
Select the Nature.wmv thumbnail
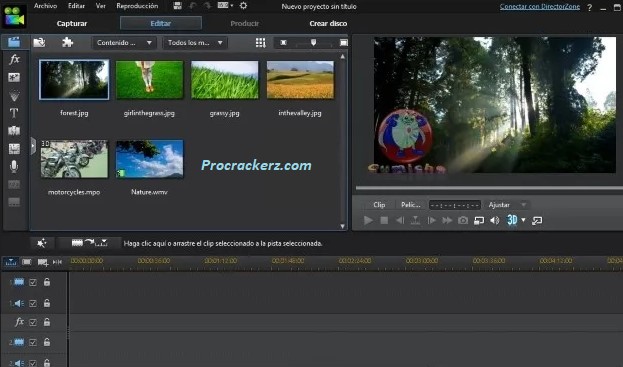149,158
